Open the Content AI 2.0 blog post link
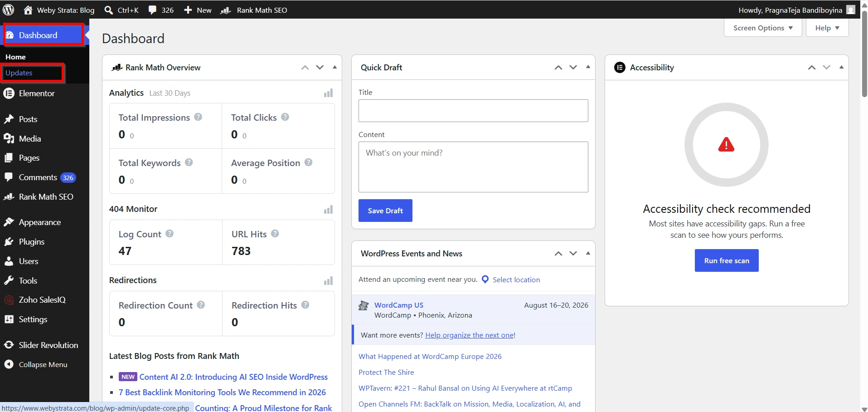The image size is (868, 412). coord(233,377)
